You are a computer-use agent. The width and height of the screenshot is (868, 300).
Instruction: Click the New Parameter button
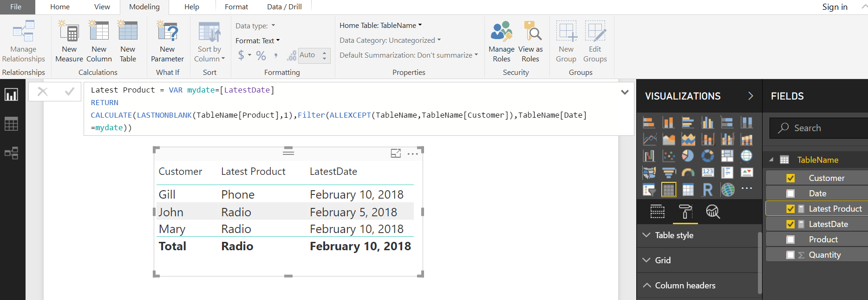point(167,41)
